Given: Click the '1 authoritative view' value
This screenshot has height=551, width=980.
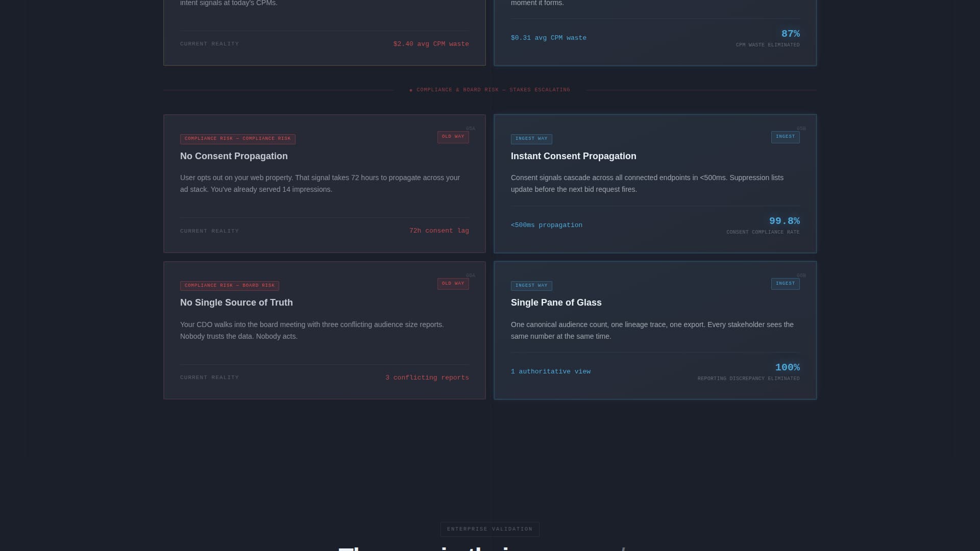Looking at the screenshot, I should point(550,371).
